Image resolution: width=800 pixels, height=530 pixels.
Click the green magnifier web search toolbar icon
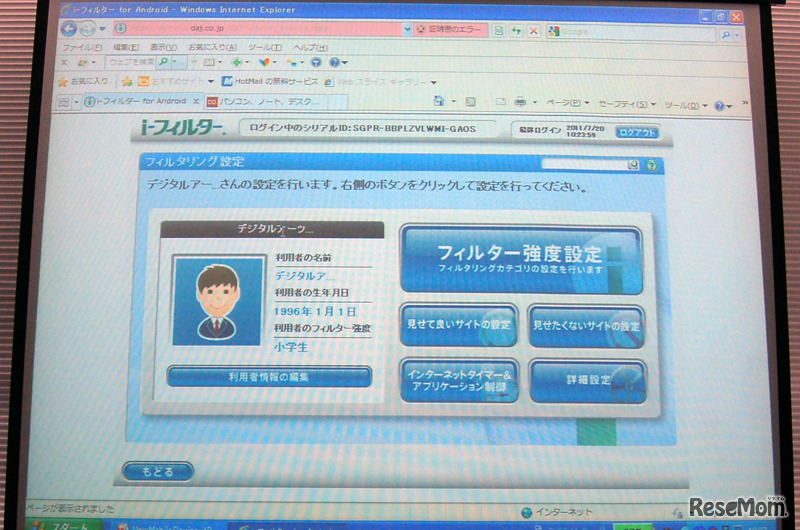coord(163,62)
